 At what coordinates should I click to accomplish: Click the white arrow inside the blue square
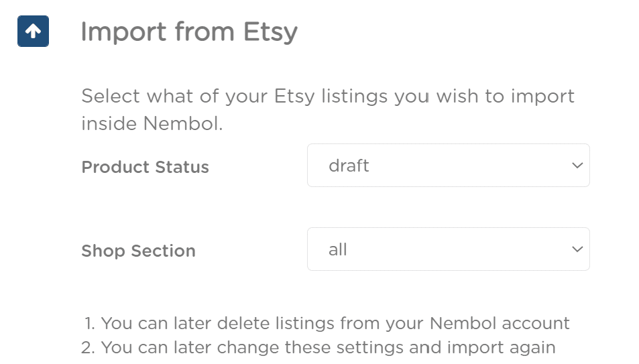click(x=33, y=31)
